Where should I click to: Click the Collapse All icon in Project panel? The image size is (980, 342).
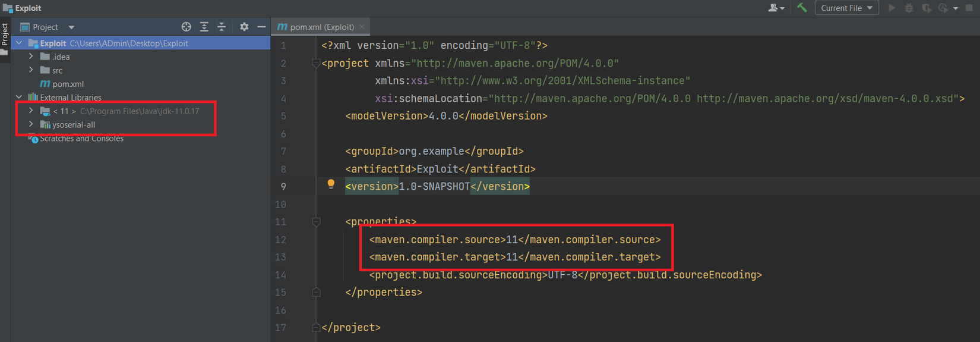[x=222, y=27]
